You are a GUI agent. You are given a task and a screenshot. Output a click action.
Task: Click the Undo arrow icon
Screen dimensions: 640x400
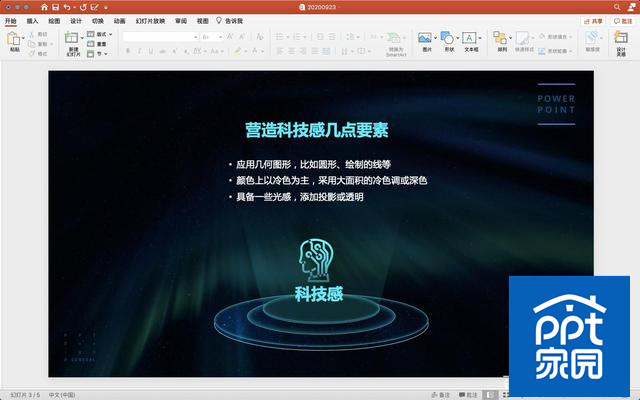point(67,7)
